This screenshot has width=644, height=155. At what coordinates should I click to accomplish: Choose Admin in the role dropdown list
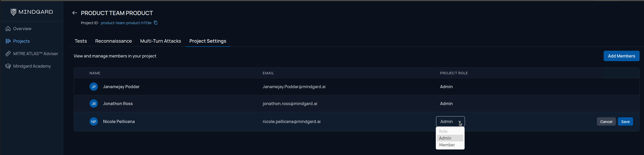pyautogui.click(x=450, y=138)
